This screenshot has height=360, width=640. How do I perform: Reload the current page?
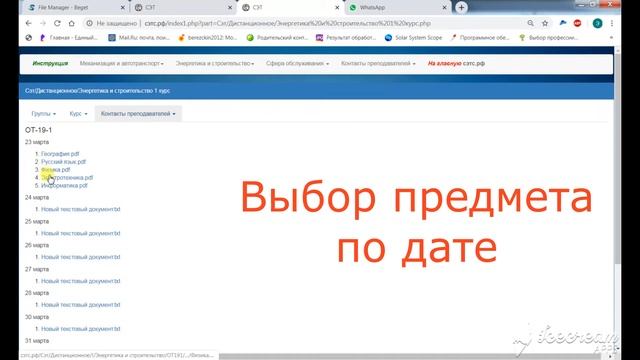57,23
